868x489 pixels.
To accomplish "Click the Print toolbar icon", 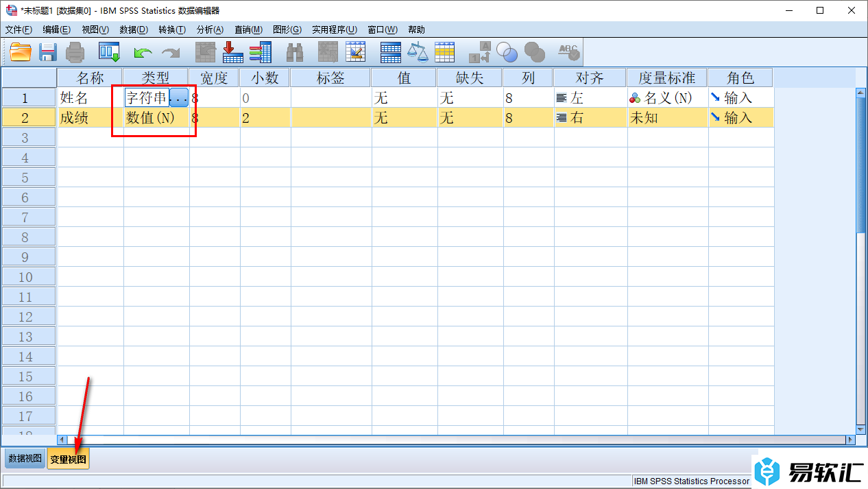I will [75, 52].
